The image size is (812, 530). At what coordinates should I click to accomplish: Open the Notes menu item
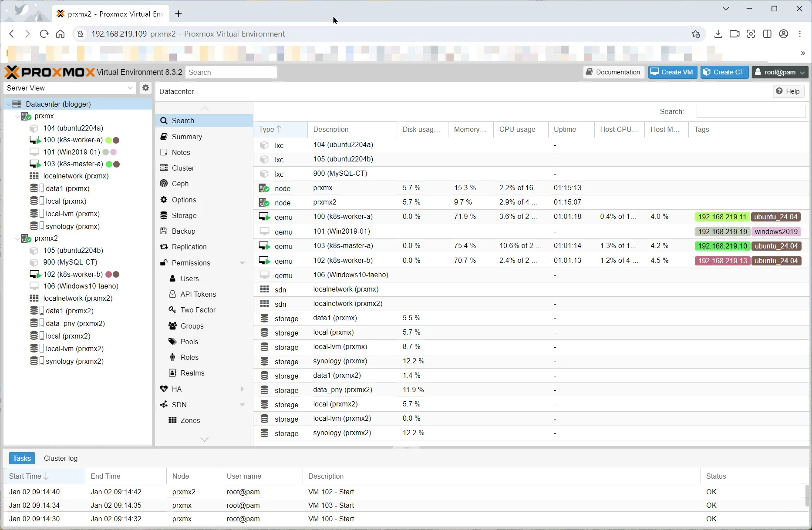[204, 152]
